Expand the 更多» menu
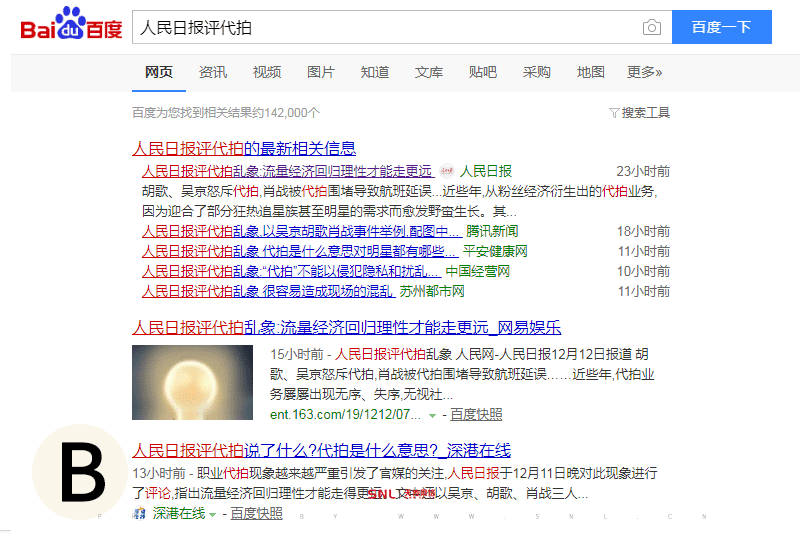Image resolution: width=800 pixels, height=533 pixels. (x=644, y=72)
